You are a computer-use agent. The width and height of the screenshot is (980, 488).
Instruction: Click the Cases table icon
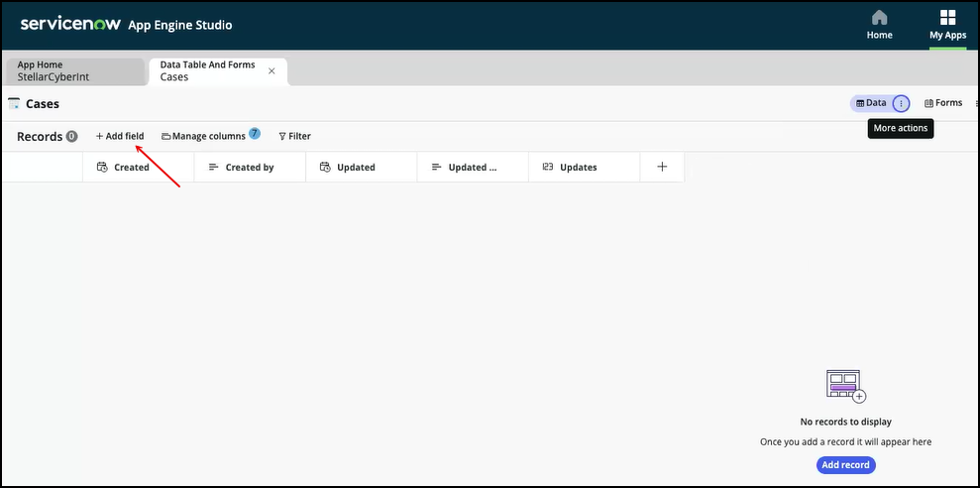point(14,103)
